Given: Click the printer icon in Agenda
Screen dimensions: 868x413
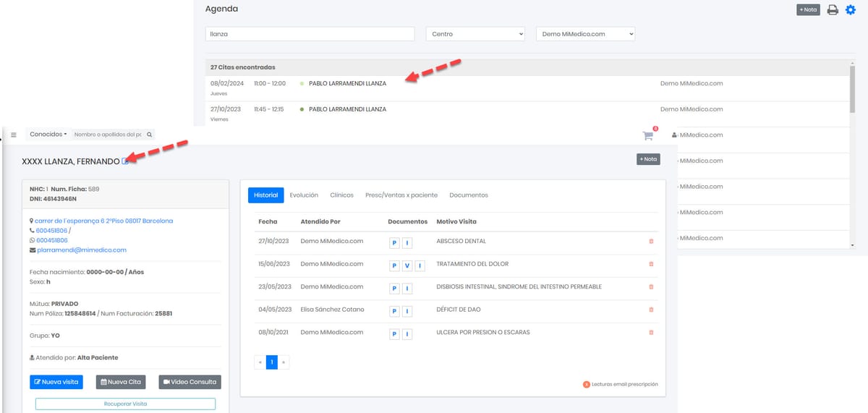Looking at the screenshot, I should click(x=833, y=10).
